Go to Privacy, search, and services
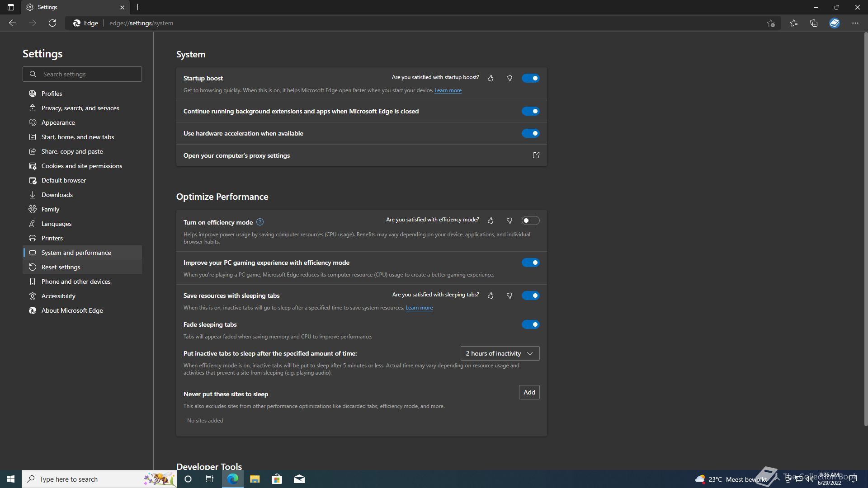Image resolution: width=868 pixels, height=488 pixels. point(82,108)
